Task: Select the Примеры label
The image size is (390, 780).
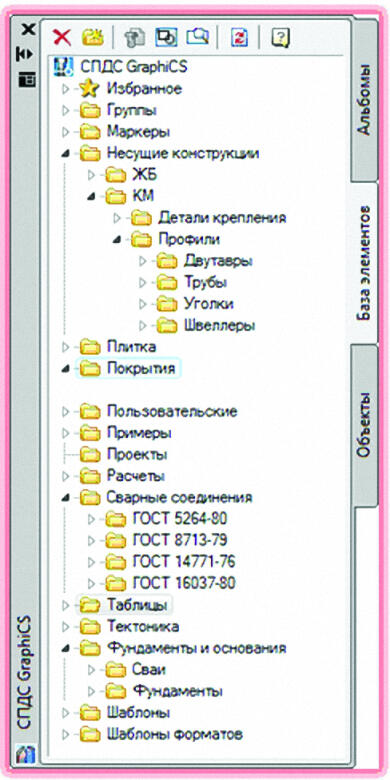Action: tap(139, 433)
